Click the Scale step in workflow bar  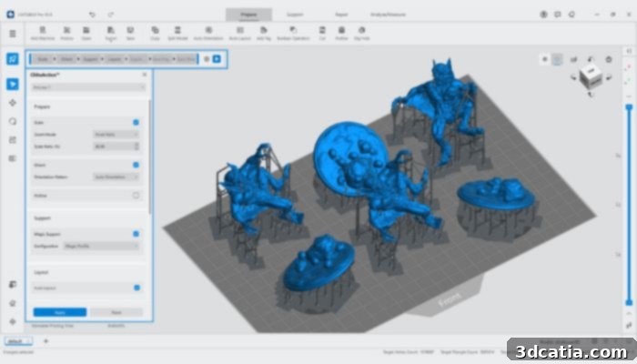pyautogui.click(x=42, y=59)
